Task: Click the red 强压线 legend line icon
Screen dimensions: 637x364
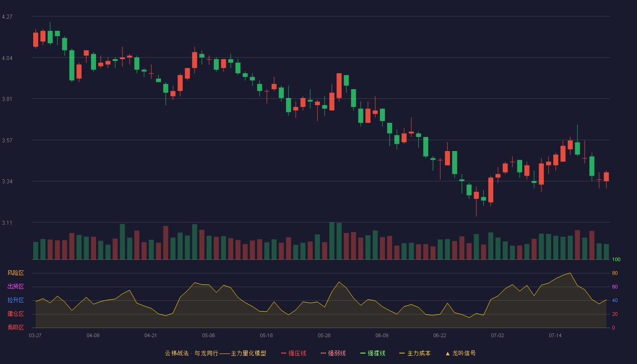Action: coord(283,353)
